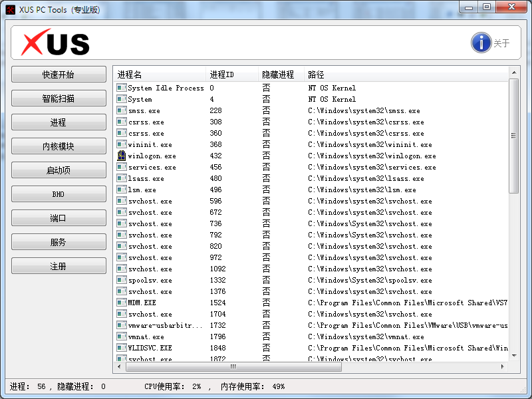This screenshot has width=532, height=399.
Task: Minimize the XUS PC Tools window
Action: click(x=469, y=7)
